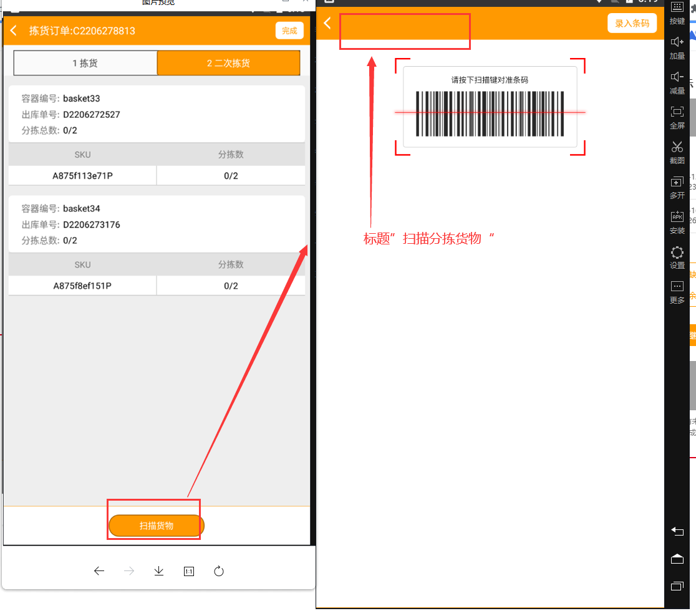Image resolution: width=696 pixels, height=616 pixels.
Task: Open emulator 设置 gear icon
Action: [677, 253]
